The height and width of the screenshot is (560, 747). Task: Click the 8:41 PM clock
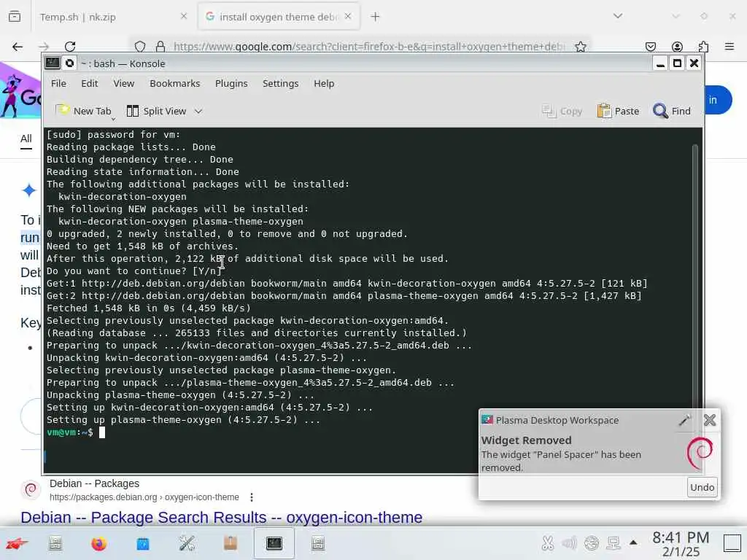pos(681,537)
